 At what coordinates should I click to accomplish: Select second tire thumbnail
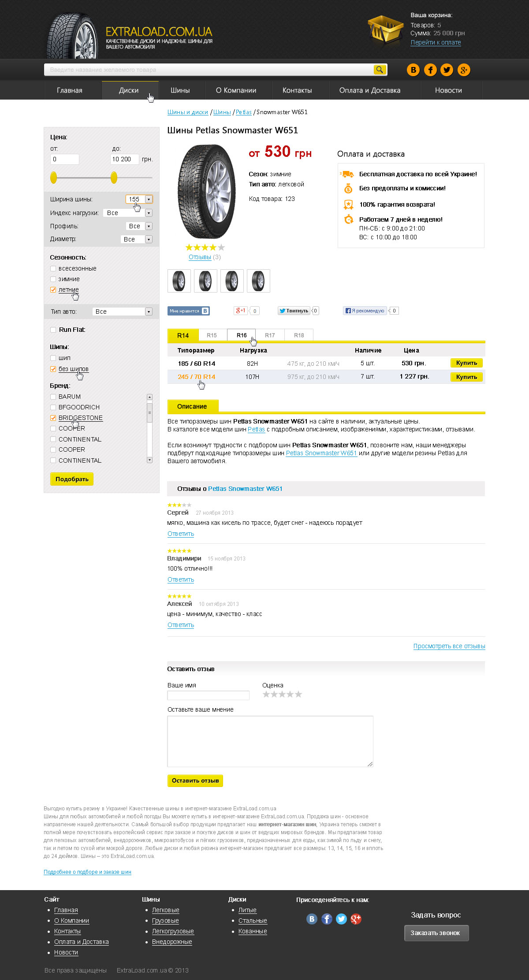(x=205, y=281)
